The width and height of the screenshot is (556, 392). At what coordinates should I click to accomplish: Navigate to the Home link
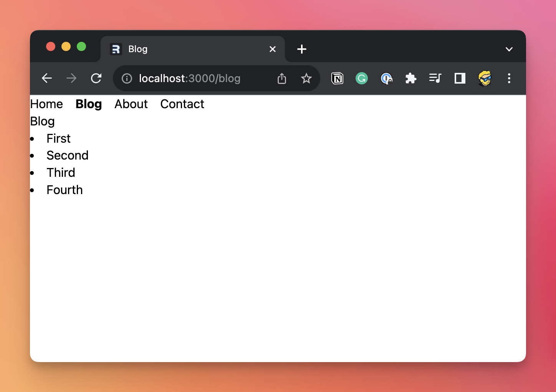(46, 104)
